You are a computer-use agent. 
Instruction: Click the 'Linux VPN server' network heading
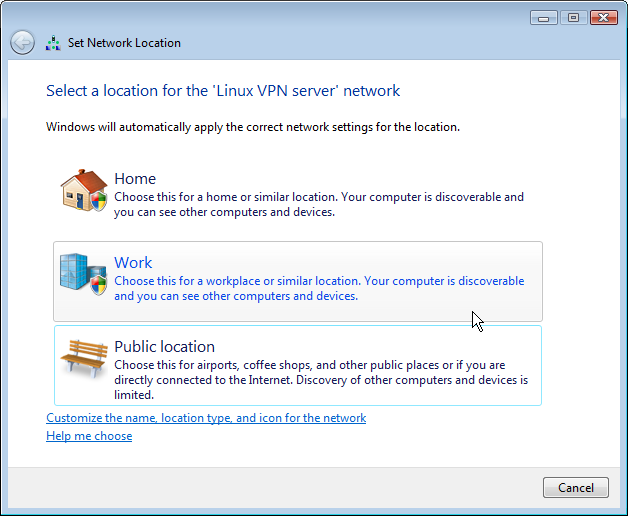pyautogui.click(x=223, y=91)
